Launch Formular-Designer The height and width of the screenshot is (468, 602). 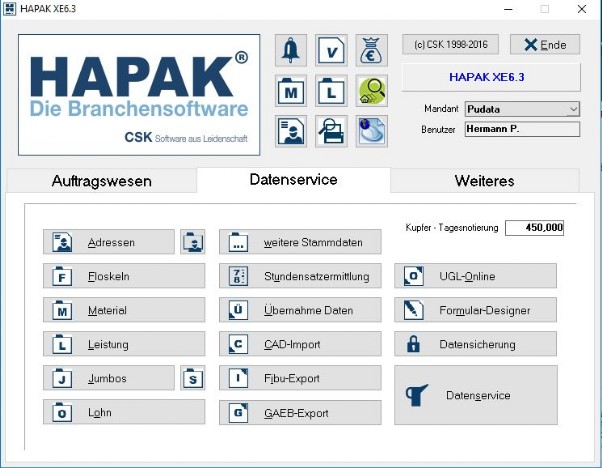pos(475,310)
